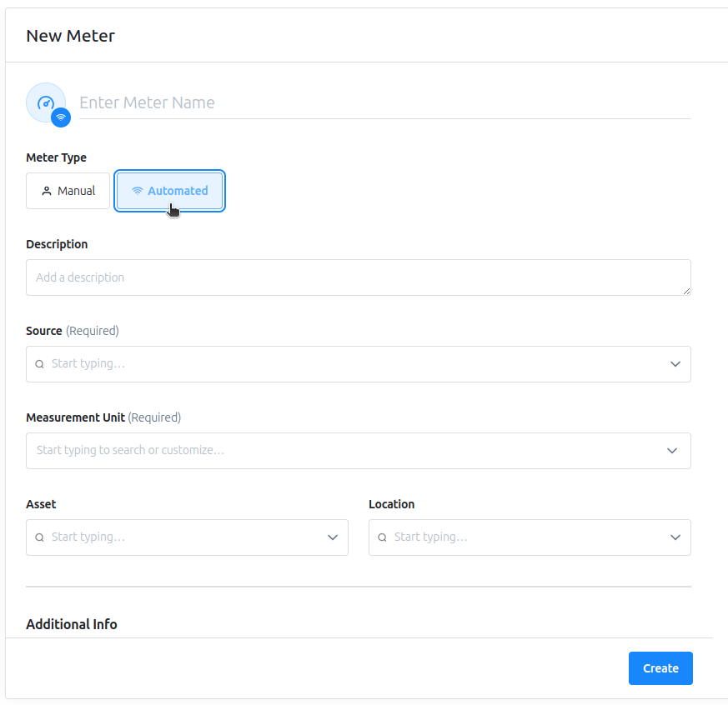Expand the Source dropdown chevron
Screen dimensions: 728x705
coord(675,364)
